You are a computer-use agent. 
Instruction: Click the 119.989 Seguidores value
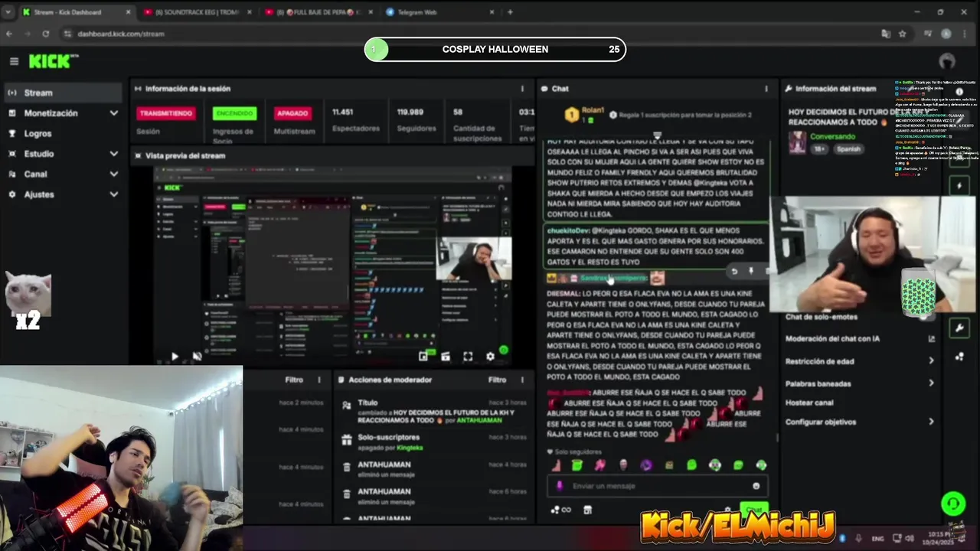(x=410, y=112)
